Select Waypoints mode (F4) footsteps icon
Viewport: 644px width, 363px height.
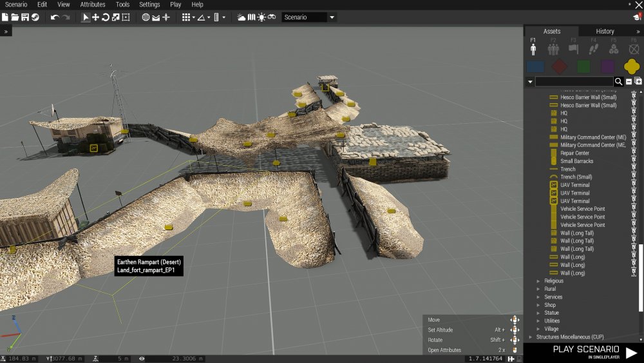coord(594,48)
